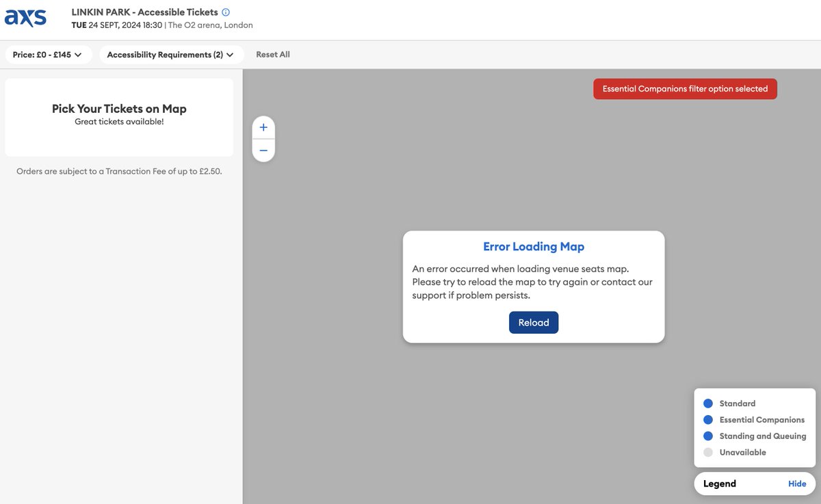
Task: Toggle the Essential Companions filter
Action: tap(762, 419)
